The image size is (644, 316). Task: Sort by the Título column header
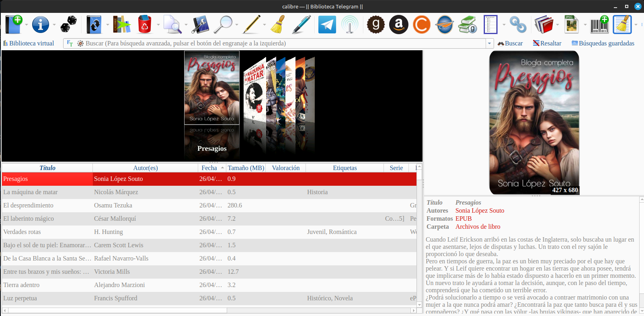click(47, 168)
